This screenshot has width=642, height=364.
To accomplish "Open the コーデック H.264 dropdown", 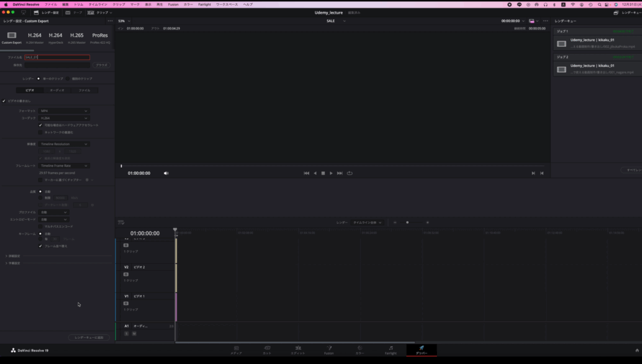I will (x=65, y=118).
